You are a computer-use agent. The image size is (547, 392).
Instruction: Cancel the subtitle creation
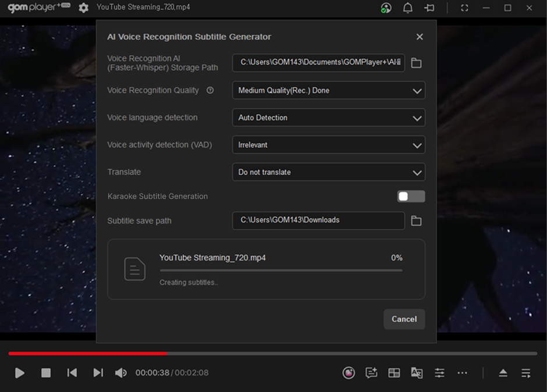404,319
